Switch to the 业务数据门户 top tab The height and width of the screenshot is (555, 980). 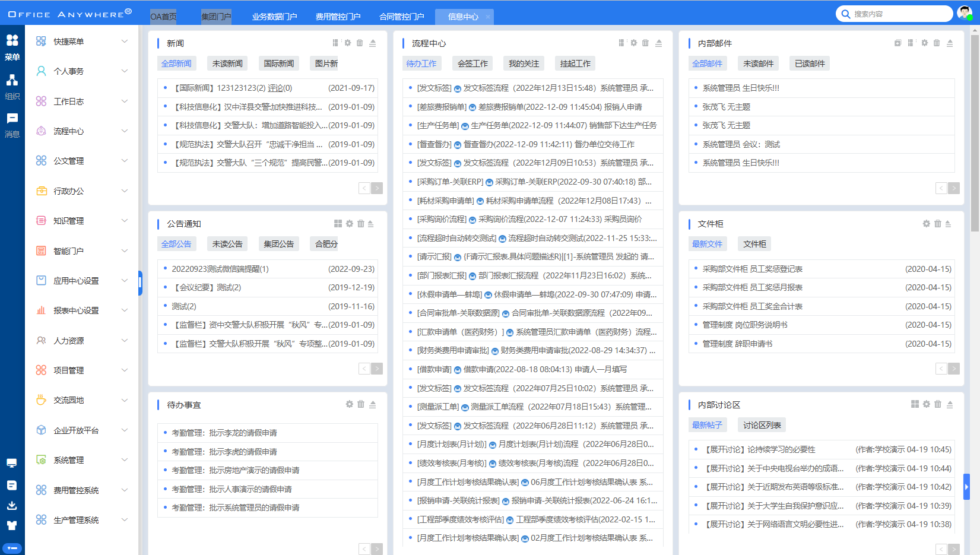pyautogui.click(x=274, y=17)
